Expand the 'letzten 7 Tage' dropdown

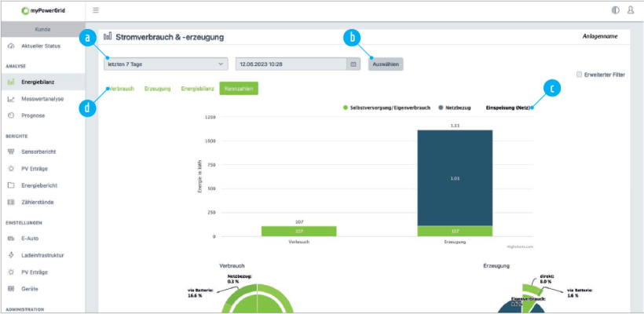[165, 64]
